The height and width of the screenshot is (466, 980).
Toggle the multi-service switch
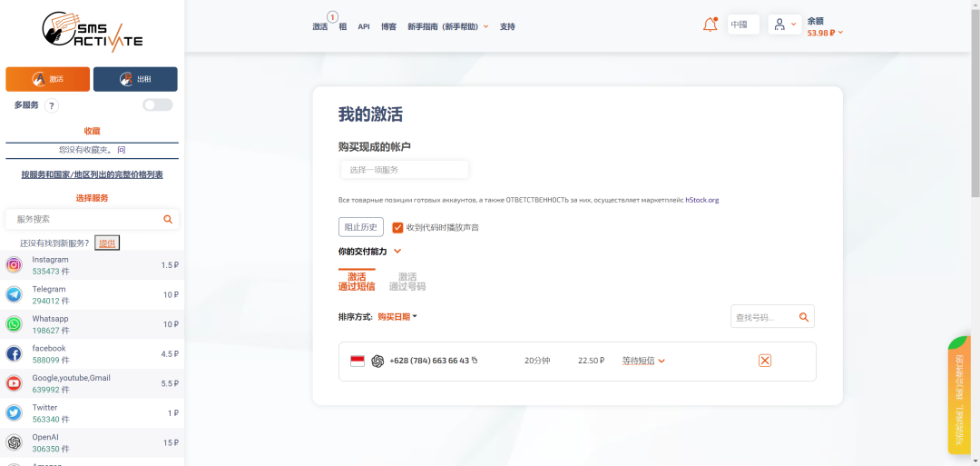[158, 105]
